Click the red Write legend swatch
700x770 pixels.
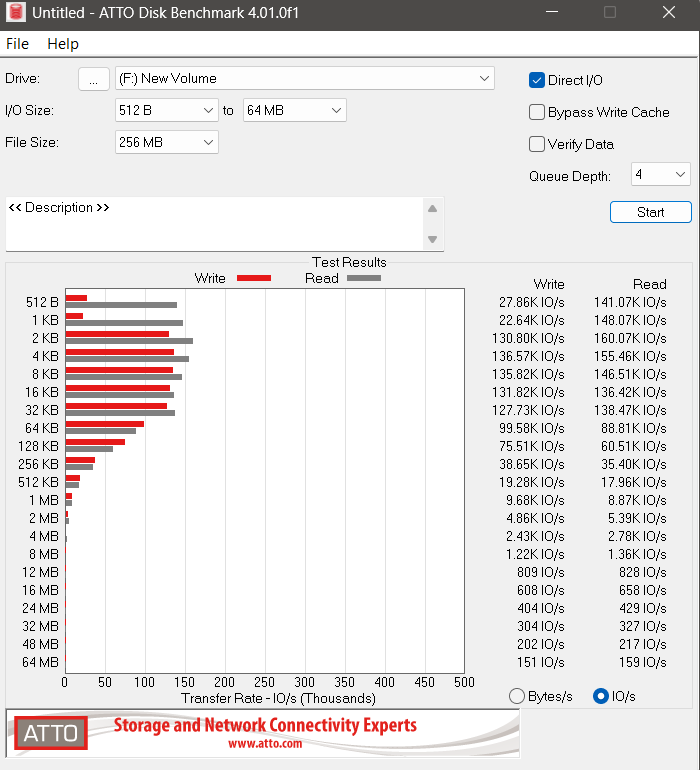click(254, 278)
